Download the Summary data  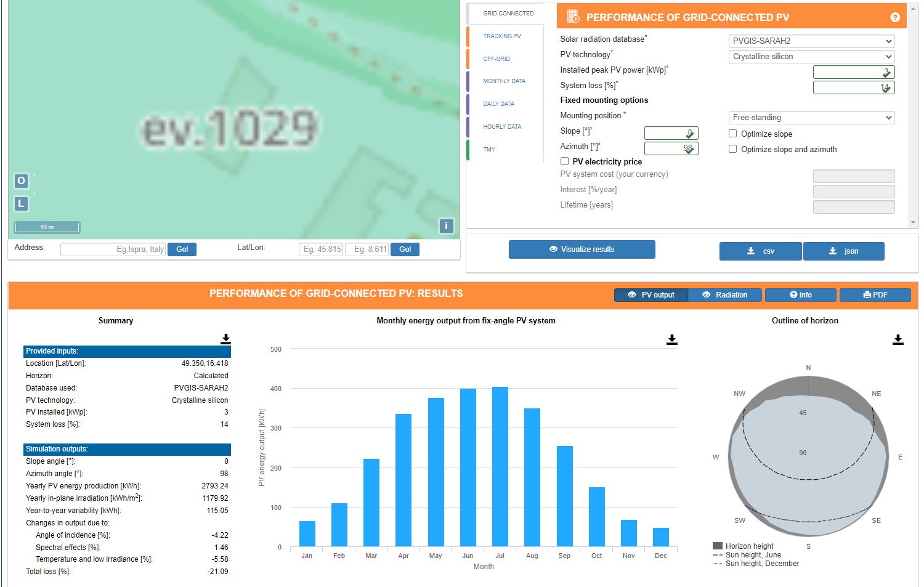point(226,339)
